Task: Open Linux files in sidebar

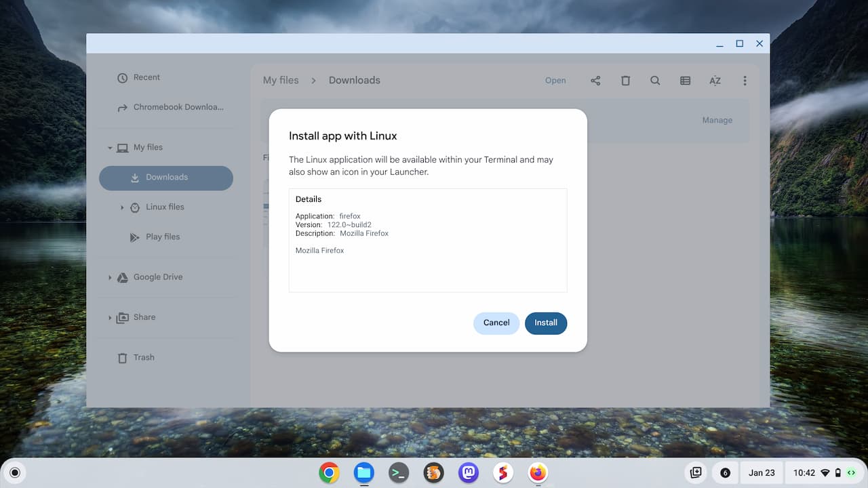Action: pyautogui.click(x=165, y=207)
